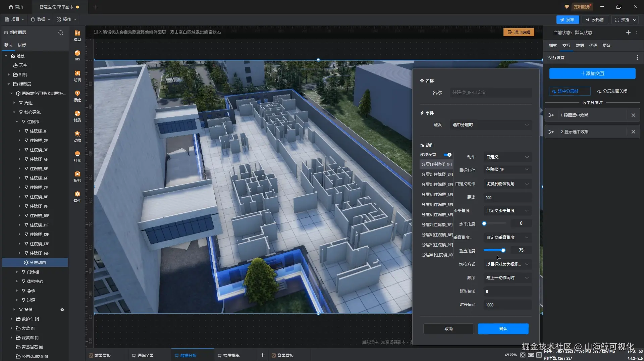Viewport: 644px width, 361px height.
Task: Switch to 样式 tab
Action: [553, 46]
